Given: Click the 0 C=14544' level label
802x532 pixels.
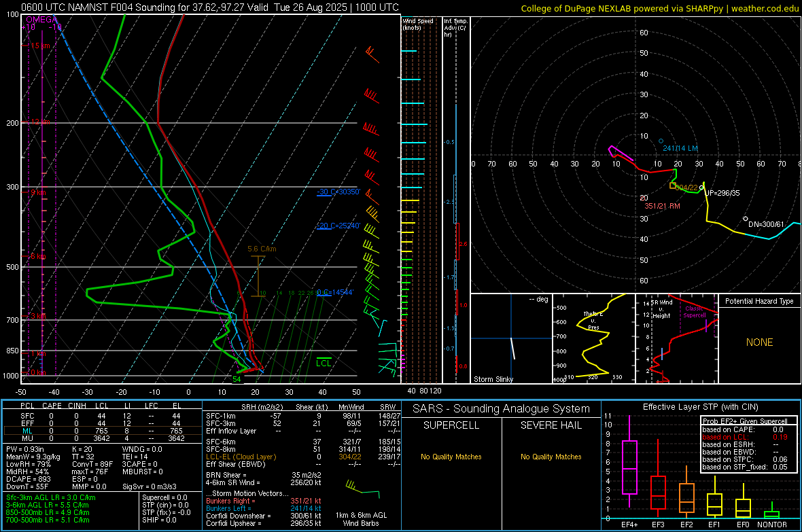Looking at the screenshot, I should click(335, 292).
